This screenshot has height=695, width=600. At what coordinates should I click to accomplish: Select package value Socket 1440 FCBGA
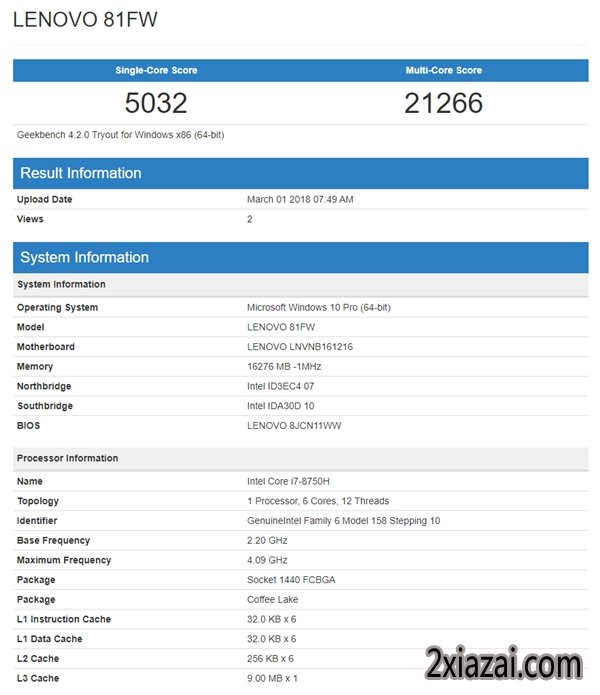click(x=291, y=580)
